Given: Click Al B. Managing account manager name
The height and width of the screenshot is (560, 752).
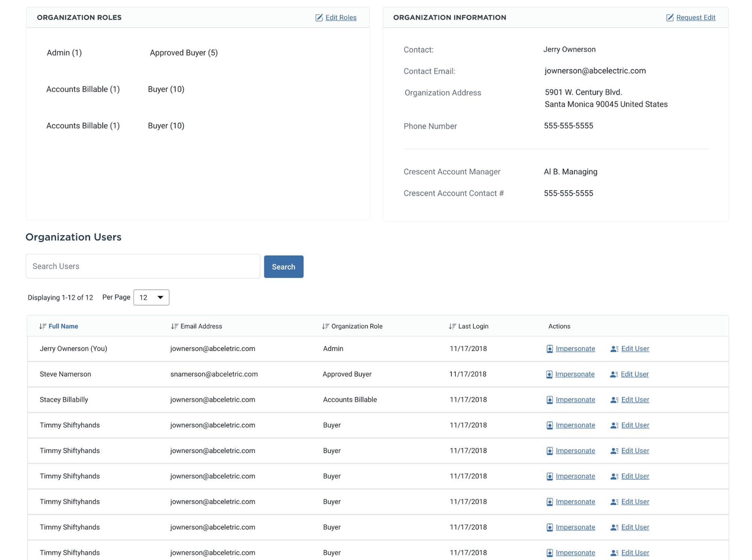Looking at the screenshot, I should coord(570,172).
